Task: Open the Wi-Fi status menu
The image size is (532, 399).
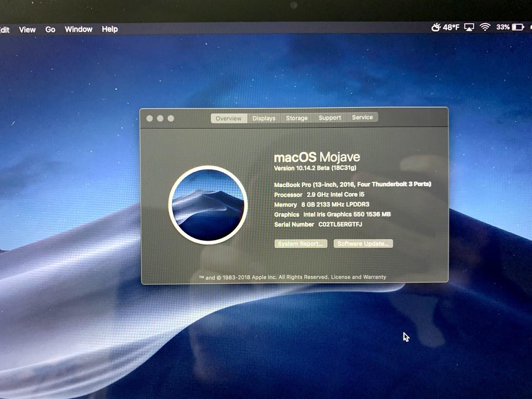Action: [485, 27]
